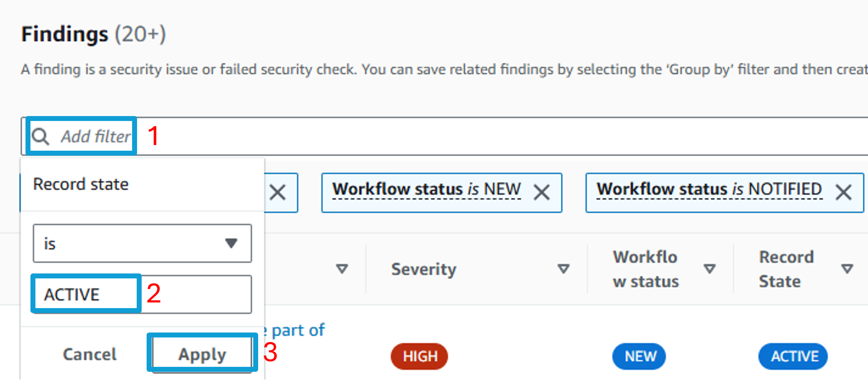Click the ACTIVE value input field

tap(142, 294)
